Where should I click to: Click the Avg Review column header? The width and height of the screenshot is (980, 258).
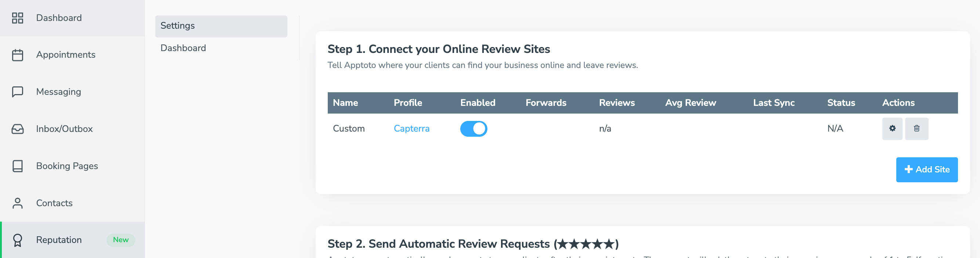point(690,103)
